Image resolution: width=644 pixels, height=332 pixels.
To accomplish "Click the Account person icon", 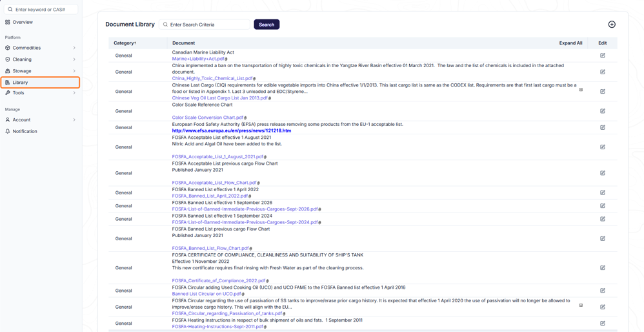I will [7, 119].
